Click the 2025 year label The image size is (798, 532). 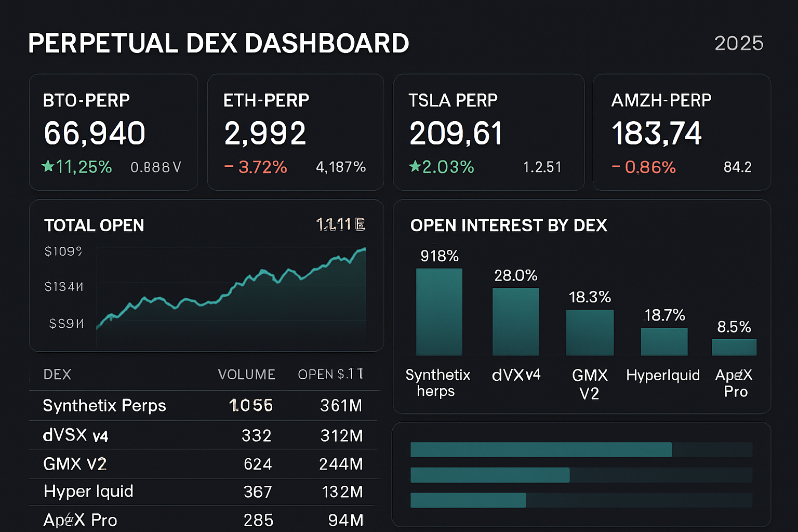(x=739, y=44)
